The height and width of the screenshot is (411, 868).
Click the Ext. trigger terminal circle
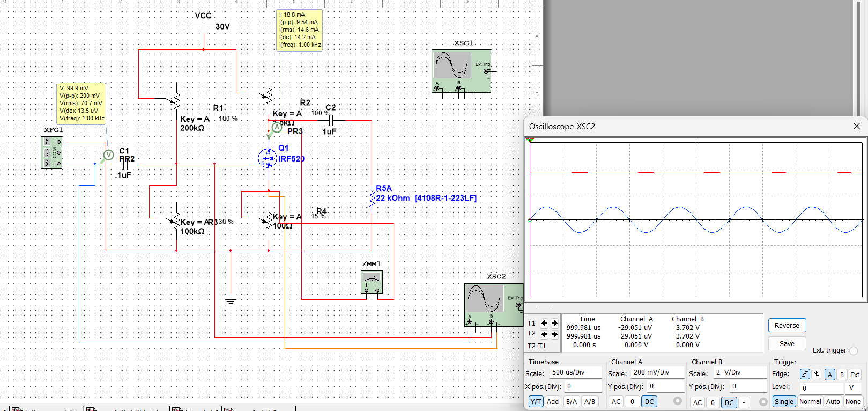tap(854, 350)
